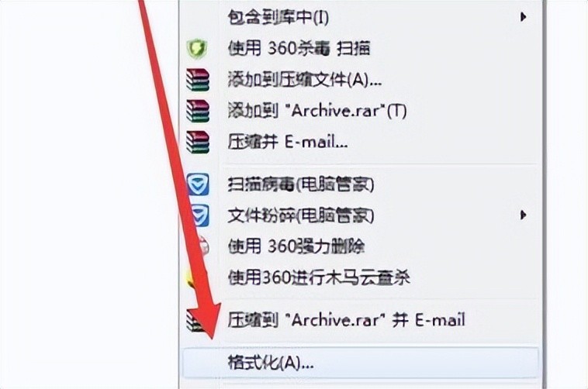Expand the 包含到库中(I) submenu arrow
The image size is (588, 389).
coord(523,17)
